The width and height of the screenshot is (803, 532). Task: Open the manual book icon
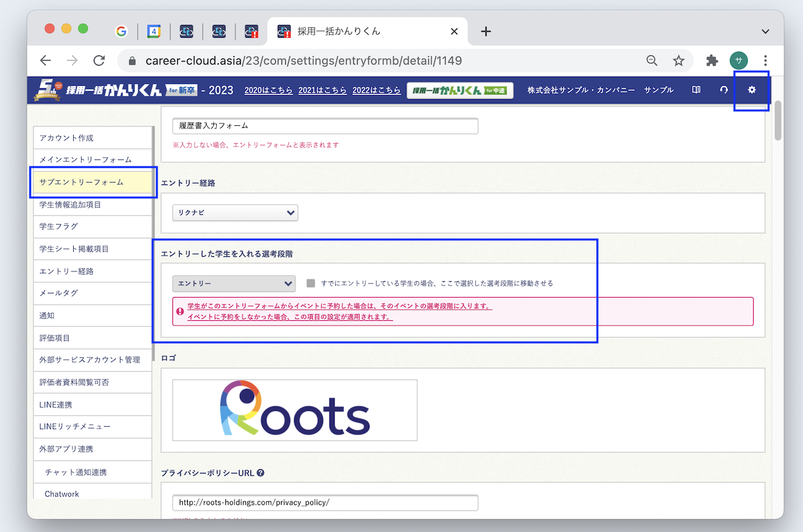(x=696, y=90)
